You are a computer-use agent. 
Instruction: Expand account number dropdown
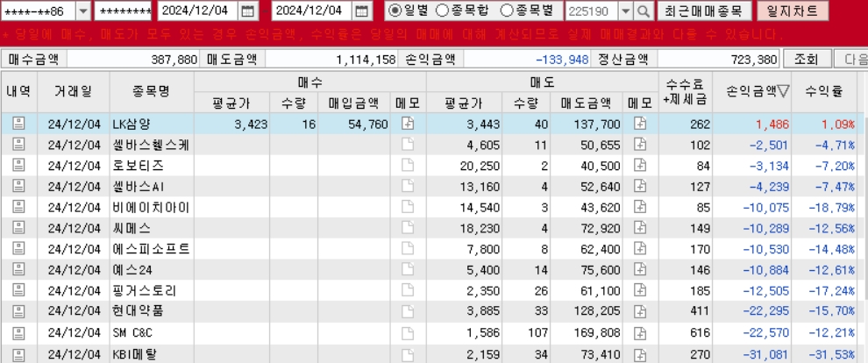[83, 11]
